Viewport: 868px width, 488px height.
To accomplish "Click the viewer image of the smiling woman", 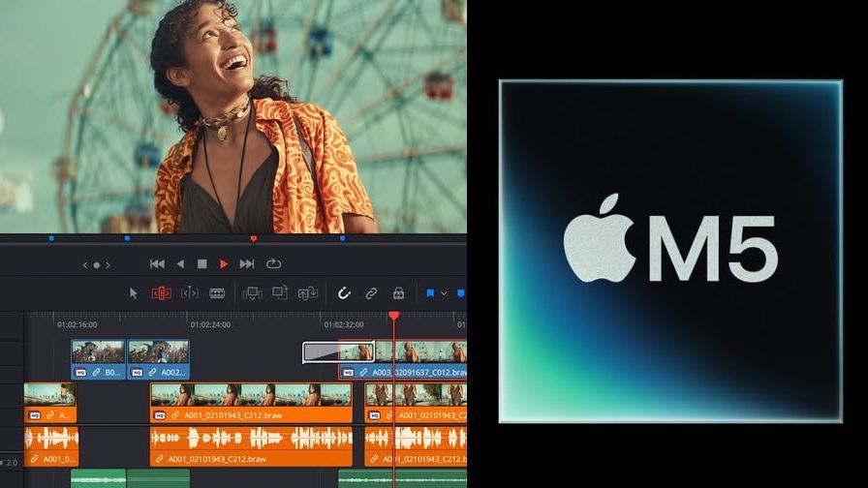I will (x=233, y=116).
